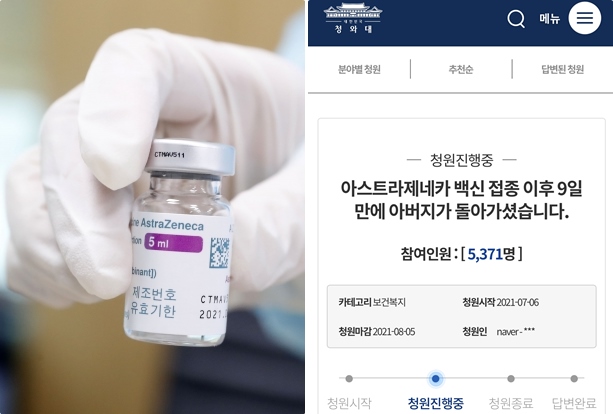Viewport: 613px width, 414px height.
Task: Click the 청원진행중 status heading
Action: pyautogui.click(x=461, y=160)
